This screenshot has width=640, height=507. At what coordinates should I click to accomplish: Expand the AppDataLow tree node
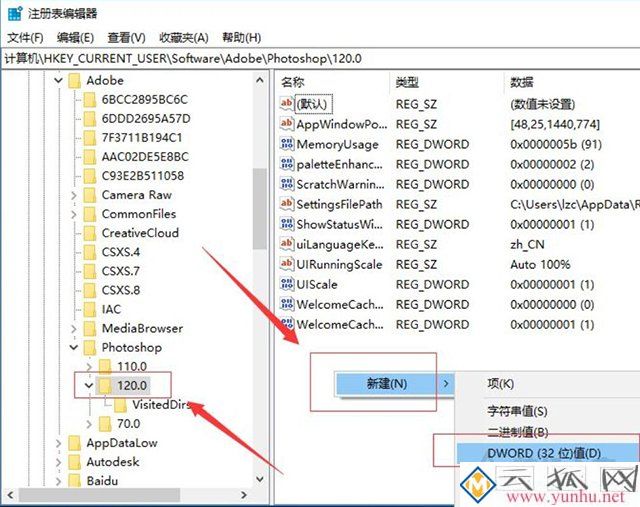pos(58,443)
